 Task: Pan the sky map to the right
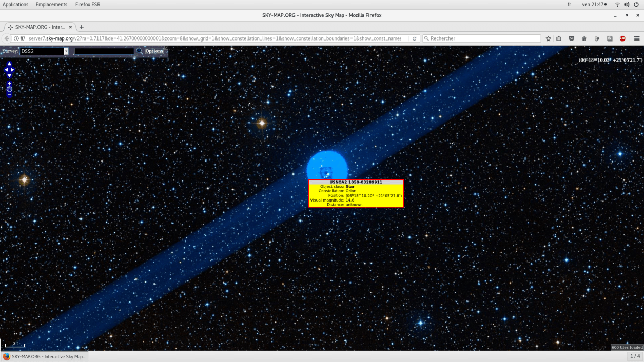[x=13, y=70]
